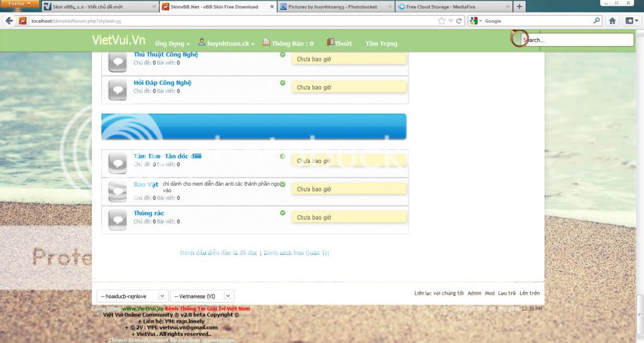The image size is (644, 343).
Task: Open the Ứng Dụng dropdown menu
Action: coord(172,43)
